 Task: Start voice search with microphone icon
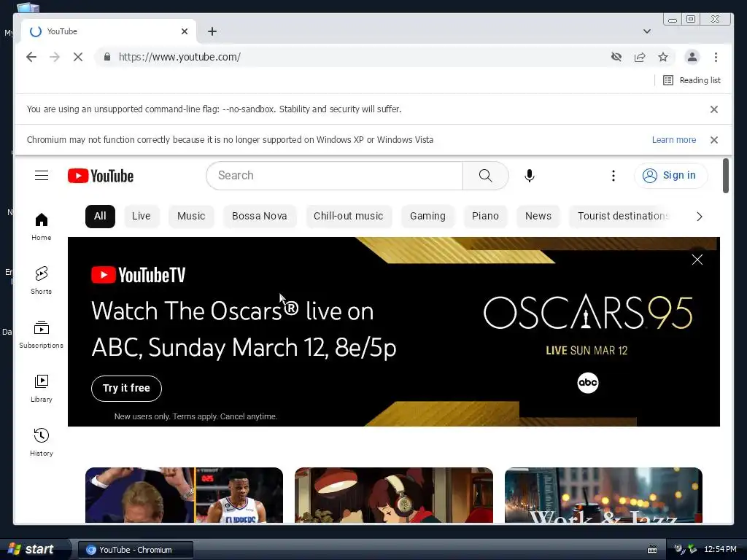click(x=530, y=176)
